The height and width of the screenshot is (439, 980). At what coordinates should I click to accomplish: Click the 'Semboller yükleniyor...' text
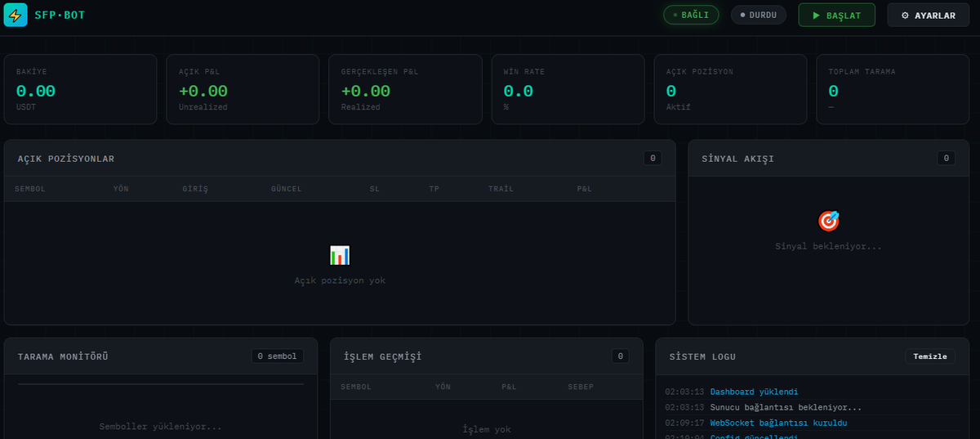(x=161, y=427)
